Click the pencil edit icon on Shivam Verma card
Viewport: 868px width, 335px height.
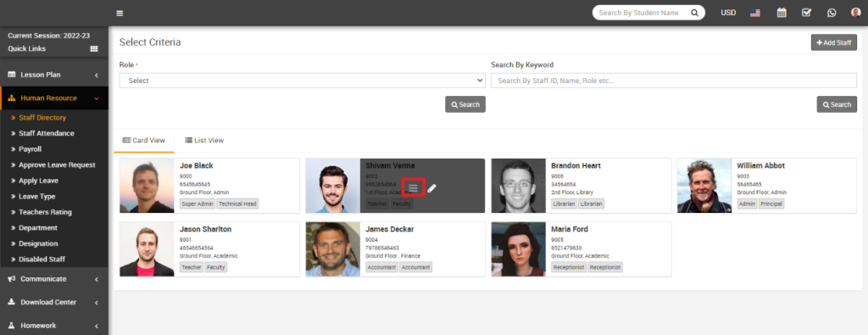coord(431,187)
